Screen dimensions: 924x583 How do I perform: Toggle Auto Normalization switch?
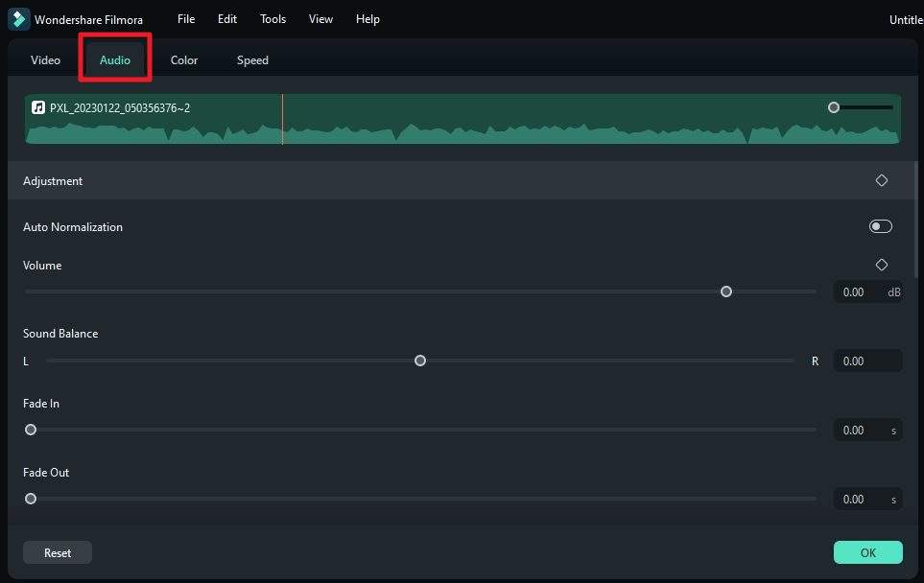pos(881,226)
